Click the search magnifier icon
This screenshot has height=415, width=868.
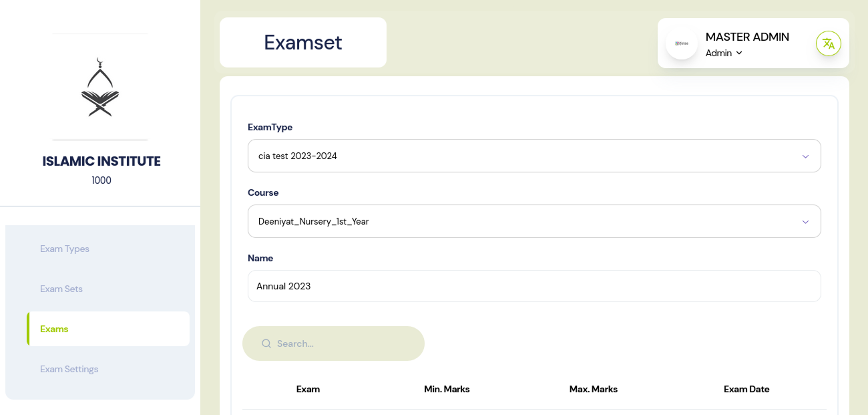tap(266, 343)
